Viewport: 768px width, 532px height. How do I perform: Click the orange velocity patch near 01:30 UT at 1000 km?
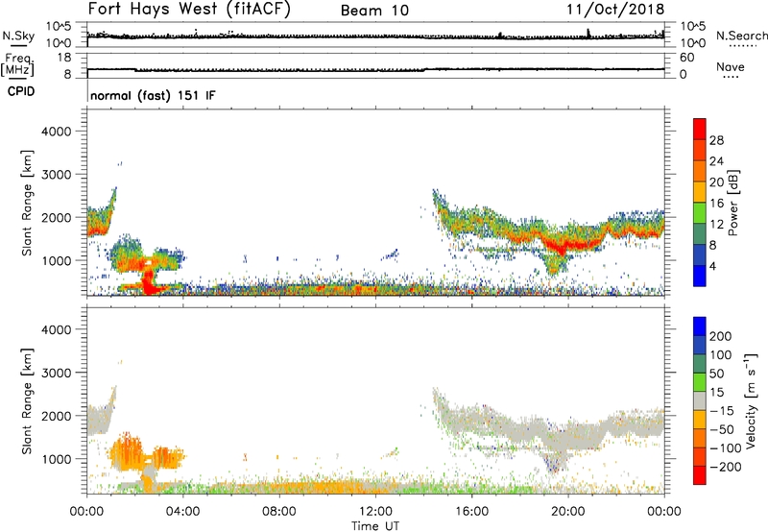click(x=129, y=453)
